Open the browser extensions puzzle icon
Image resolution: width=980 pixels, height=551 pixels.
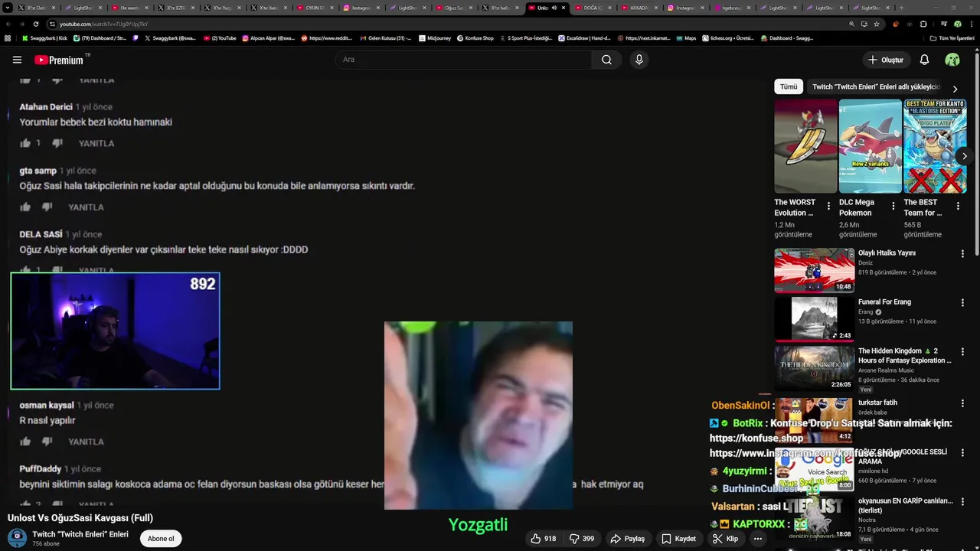[923, 24]
